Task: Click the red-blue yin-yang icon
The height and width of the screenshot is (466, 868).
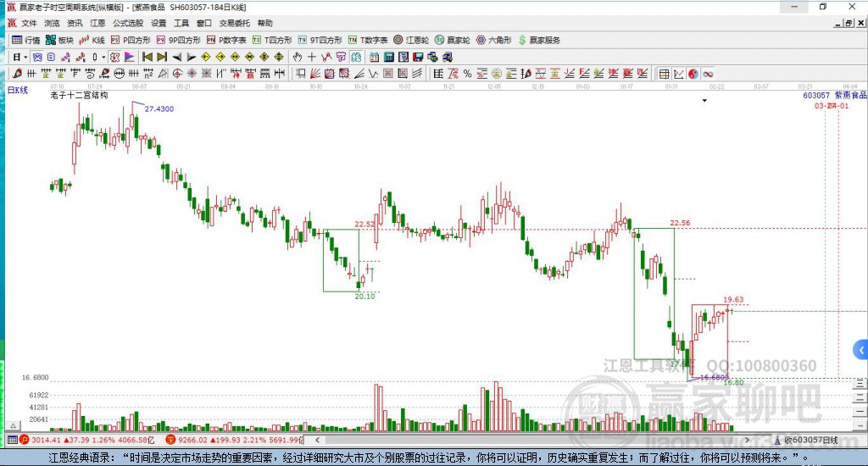Action: pos(693,74)
